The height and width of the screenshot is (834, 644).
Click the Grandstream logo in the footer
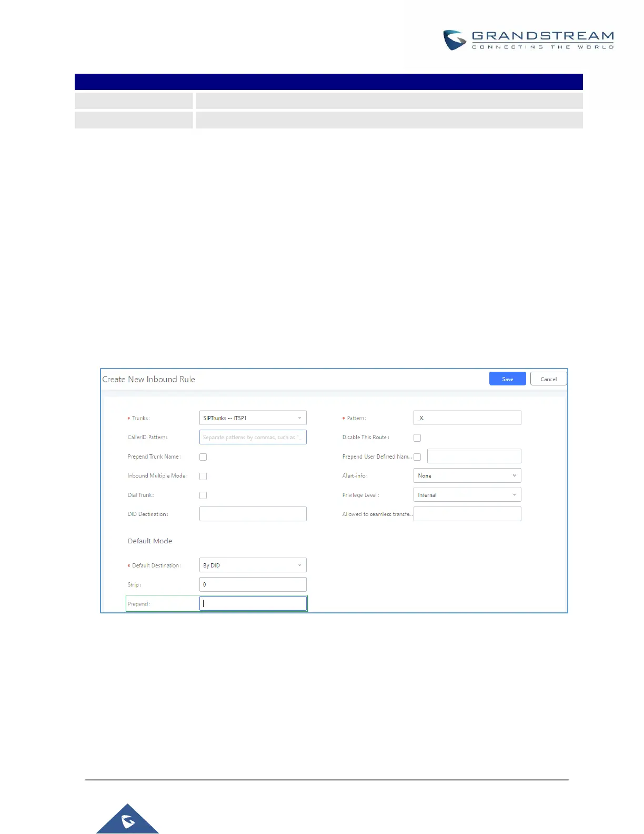click(x=127, y=819)
